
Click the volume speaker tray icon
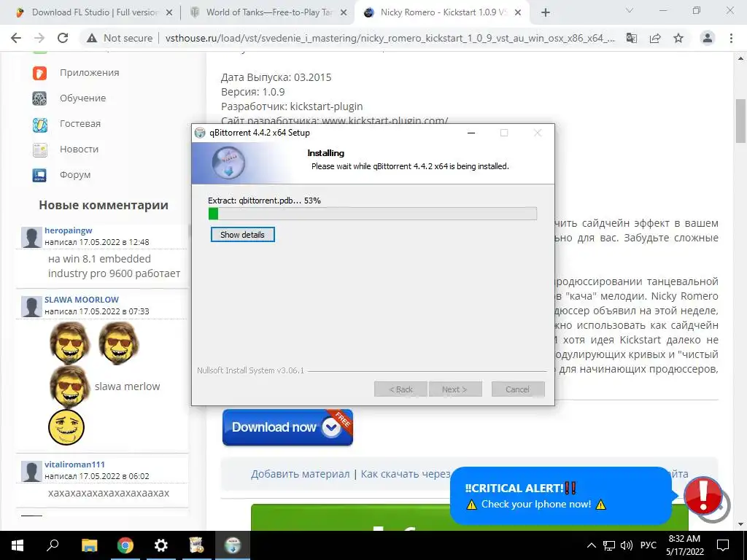click(x=627, y=545)
